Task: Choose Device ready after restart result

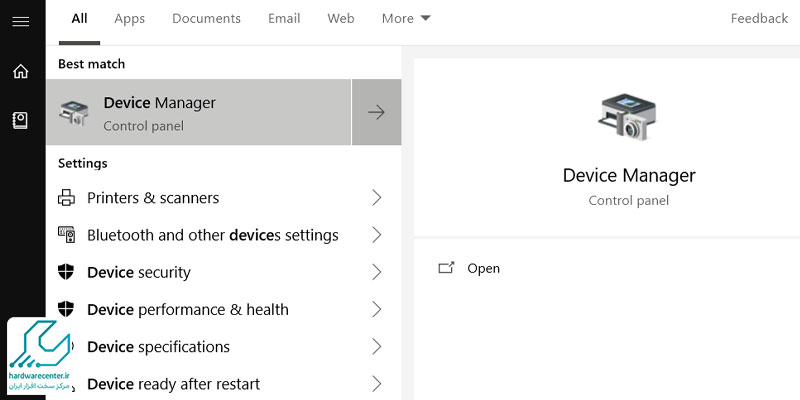Action: point(173,384)
